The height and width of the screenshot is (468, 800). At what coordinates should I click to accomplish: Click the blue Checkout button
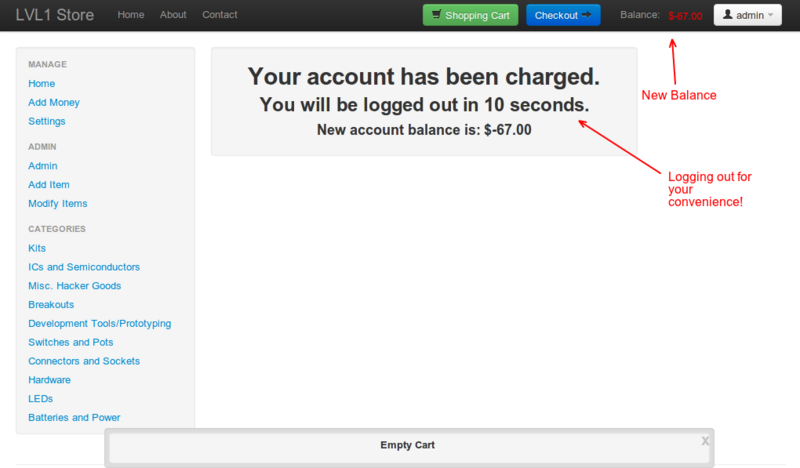coord(563,15)
